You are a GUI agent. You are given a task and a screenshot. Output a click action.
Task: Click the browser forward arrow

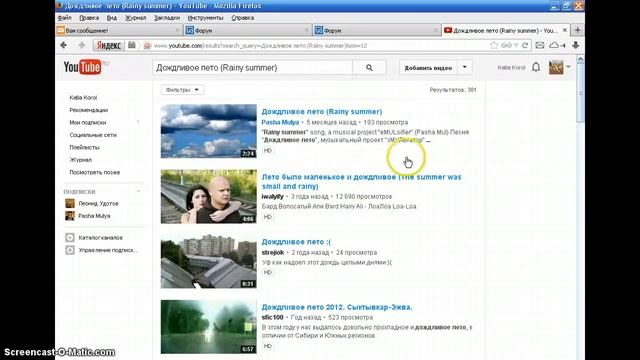[x=81, y=45]
